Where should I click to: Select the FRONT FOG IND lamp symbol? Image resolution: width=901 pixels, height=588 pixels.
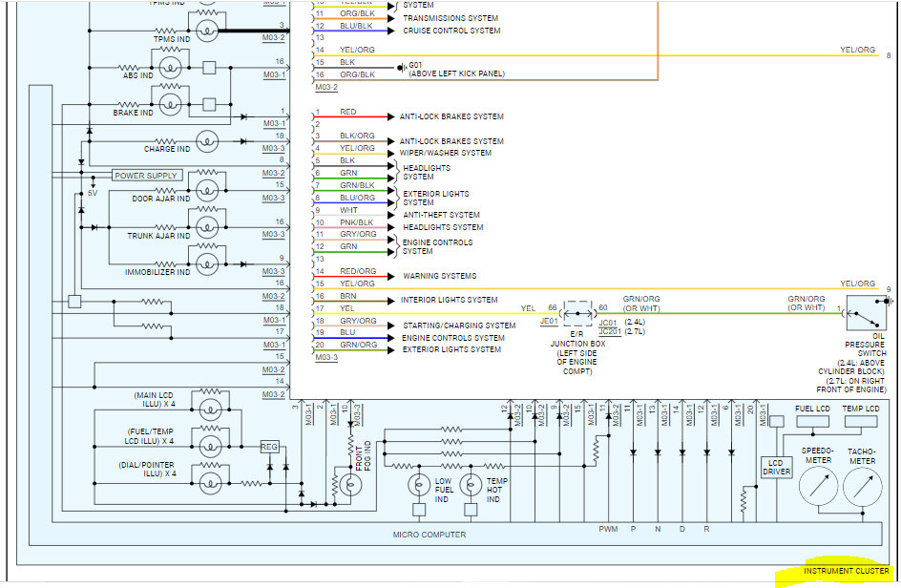(x=350, y=484)
